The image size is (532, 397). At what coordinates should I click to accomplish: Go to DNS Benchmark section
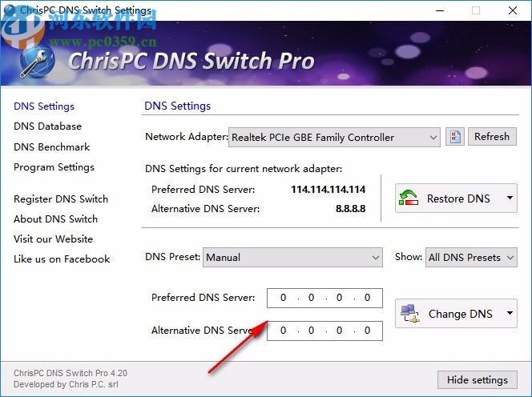[51, 146]
